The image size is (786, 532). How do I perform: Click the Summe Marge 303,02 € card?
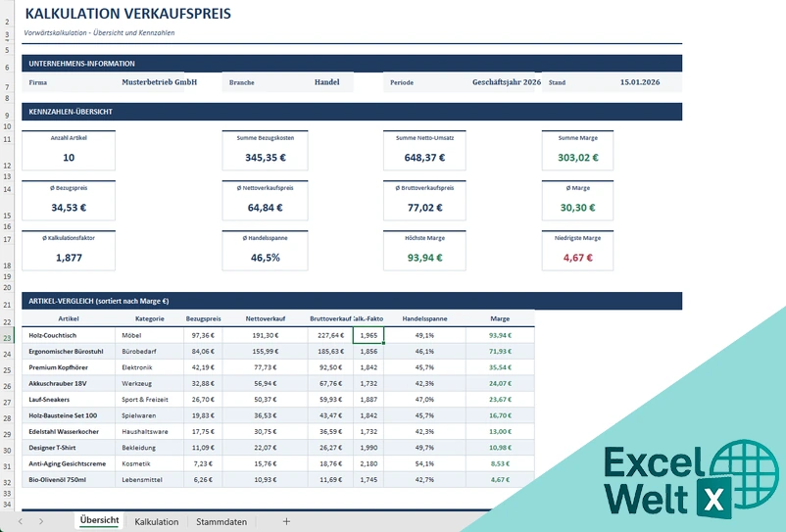point(577,150)
